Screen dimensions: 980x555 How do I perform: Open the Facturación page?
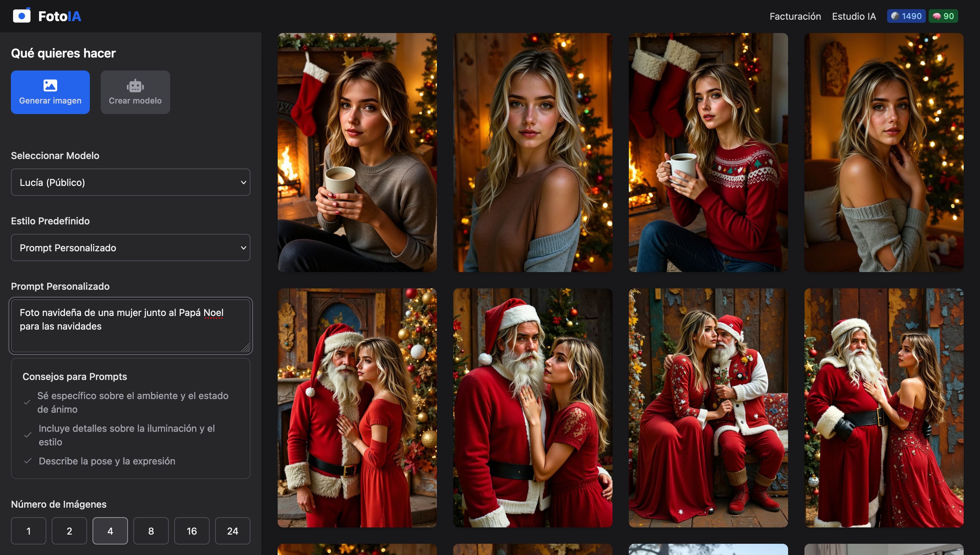coord(795,16)
